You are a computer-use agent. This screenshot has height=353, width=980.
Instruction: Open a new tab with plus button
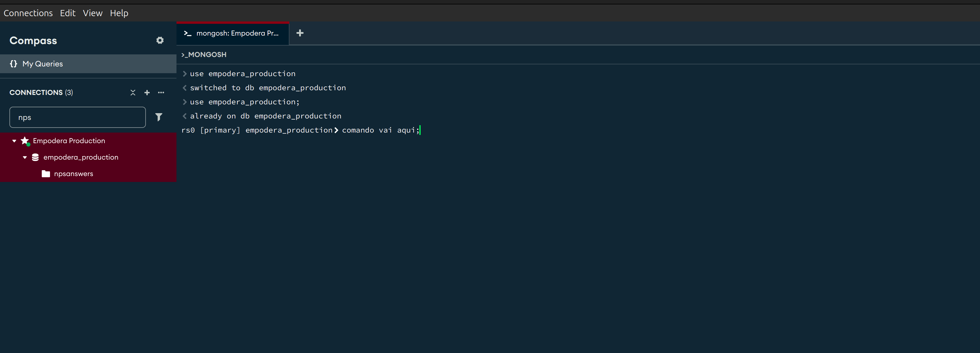300,33
